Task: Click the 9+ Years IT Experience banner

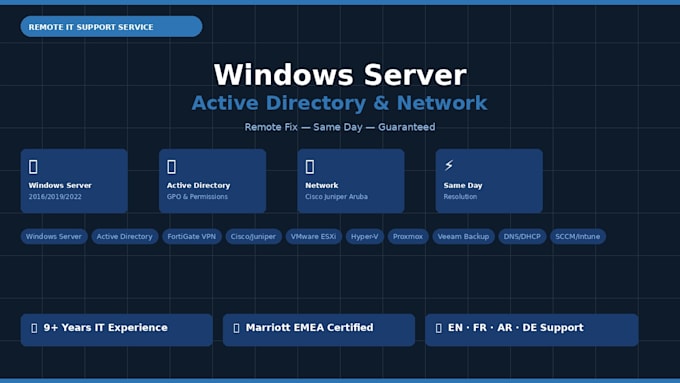Action: click(117, 330)
